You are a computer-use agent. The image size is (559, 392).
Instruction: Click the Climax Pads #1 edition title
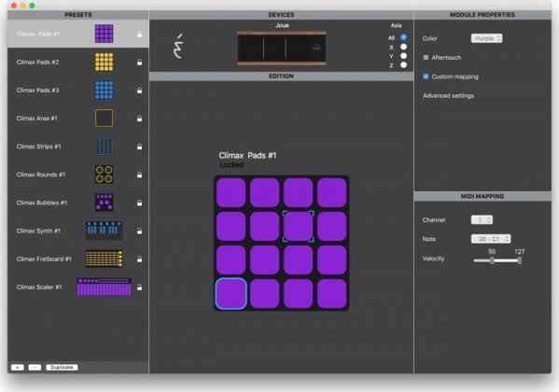(x=247, y=156)
